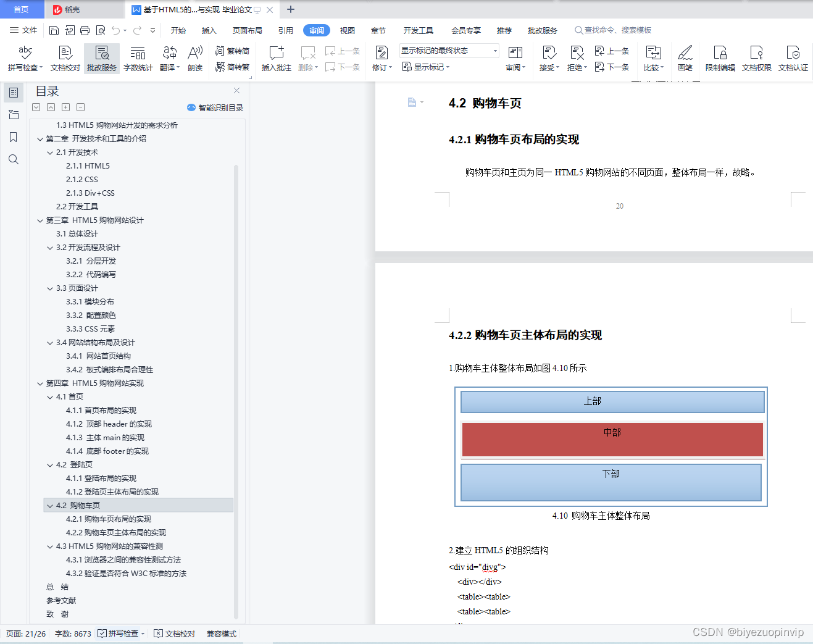The image size is (813, 644).
Task: Collapse the 4.1 首页 outline node
Action: coord(50,397)
